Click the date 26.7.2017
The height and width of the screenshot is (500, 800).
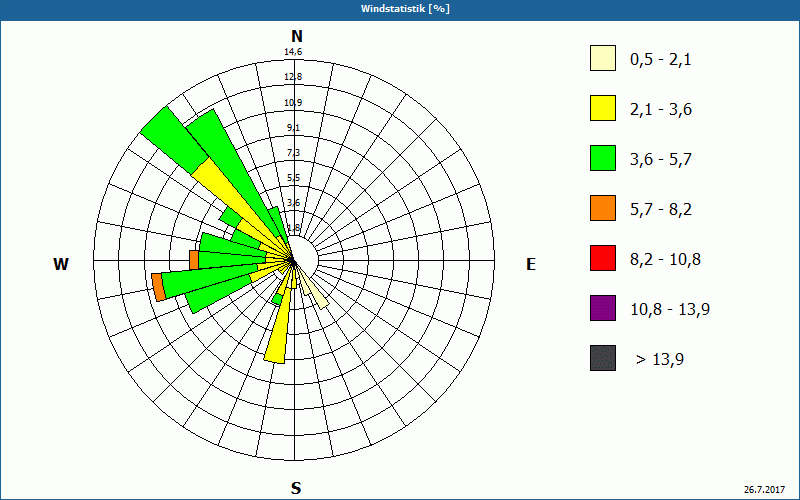764,489
